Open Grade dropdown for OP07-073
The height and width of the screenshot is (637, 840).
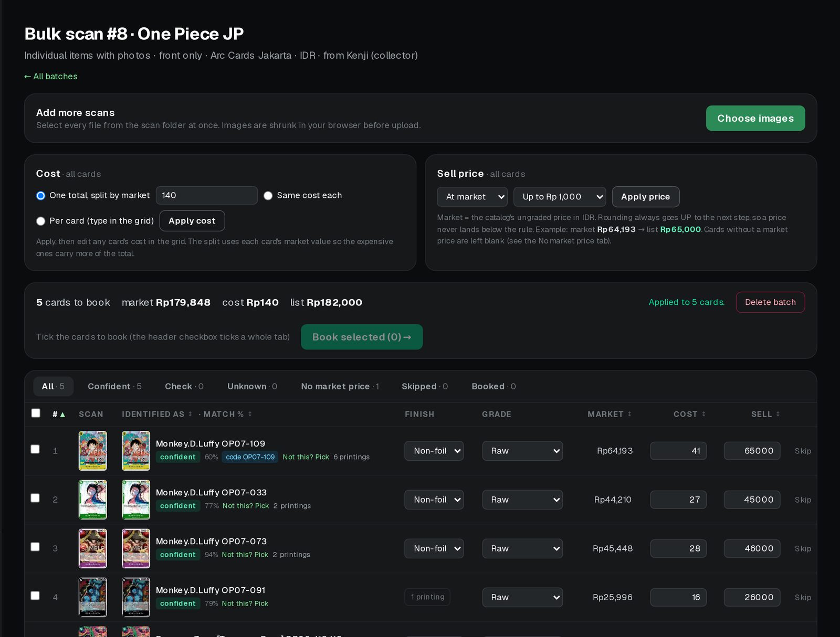[x=522, y=548]
